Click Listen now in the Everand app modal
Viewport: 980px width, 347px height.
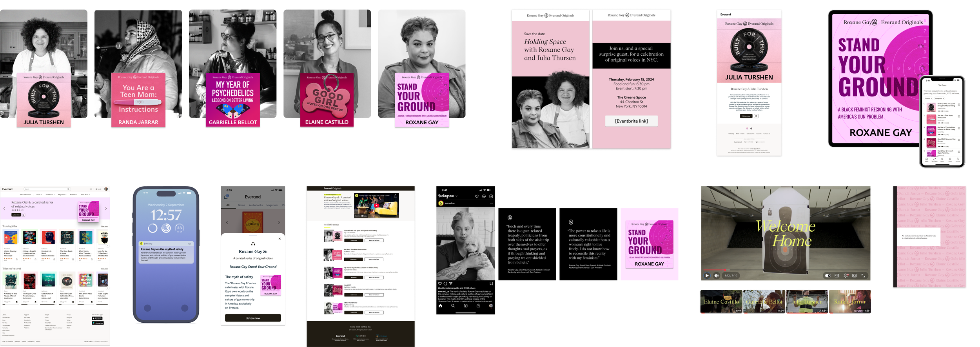coord(253,318)
